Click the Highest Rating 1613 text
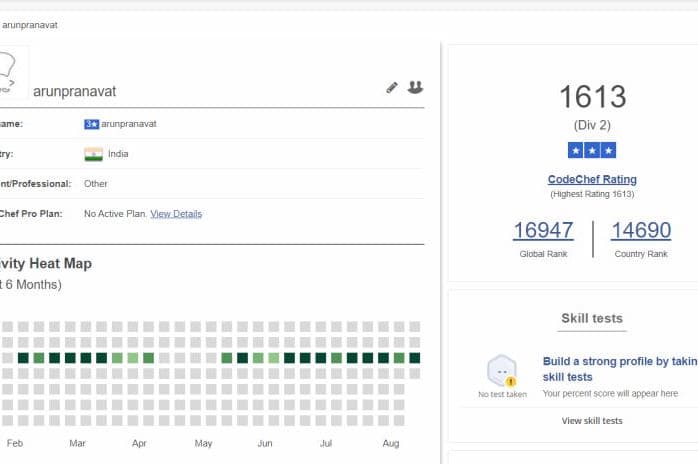Viewport: 698px width, 464px height. pyautogui.click(x=592, y=194)
